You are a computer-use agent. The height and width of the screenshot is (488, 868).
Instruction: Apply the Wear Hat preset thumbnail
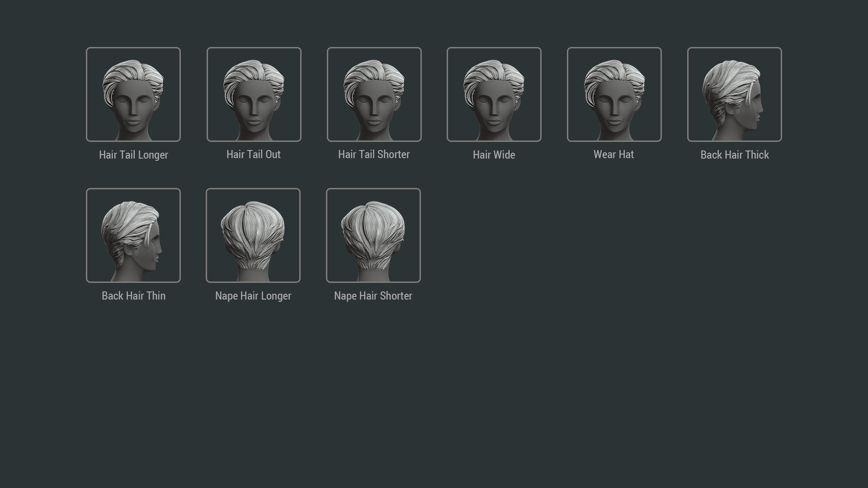[x=614, y=94]
